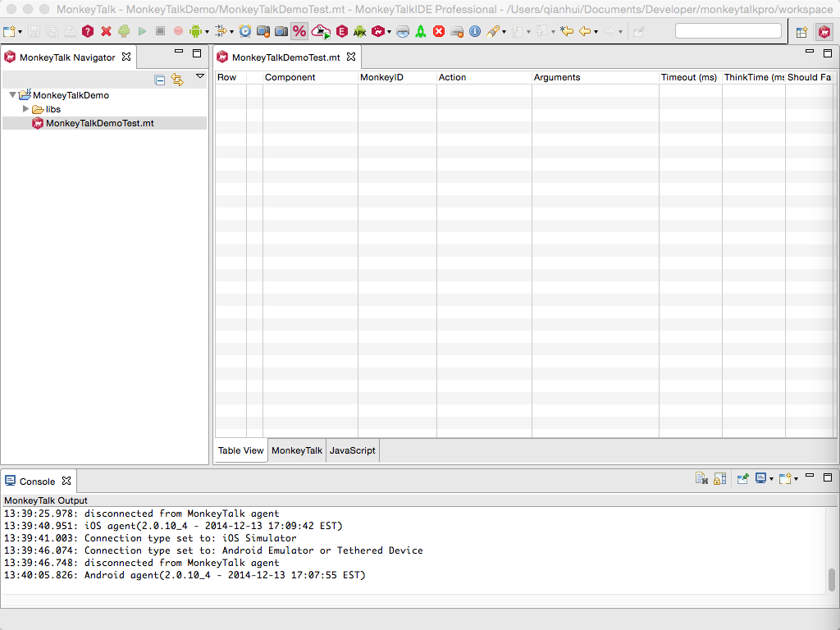840x630 pixels.
Task: Click the green tree icon in toolbar
Action: click(x=124, y=32)
